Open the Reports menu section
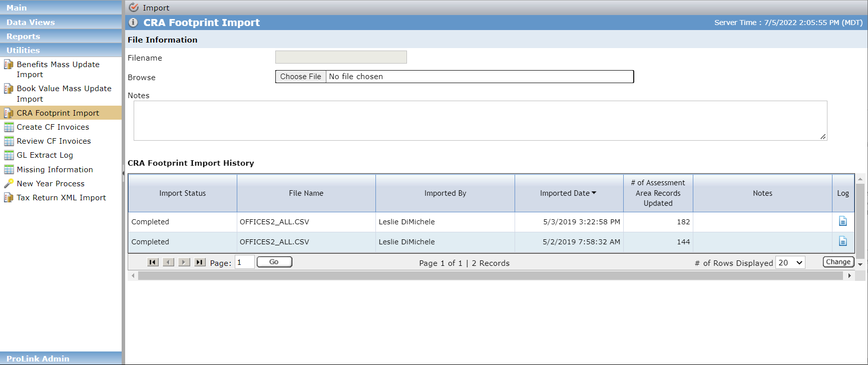Image resolution: width=868 pixels, height=365 pixels. (61, 36)
